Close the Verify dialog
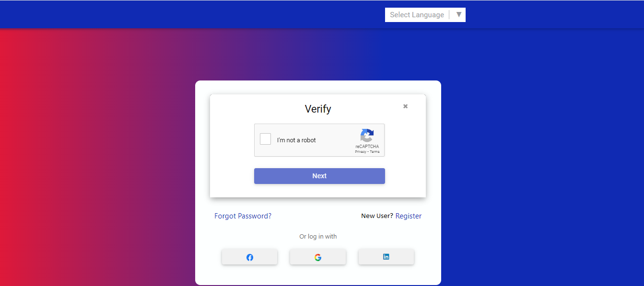Screen dimensions: 644x286 coord(405,106)
